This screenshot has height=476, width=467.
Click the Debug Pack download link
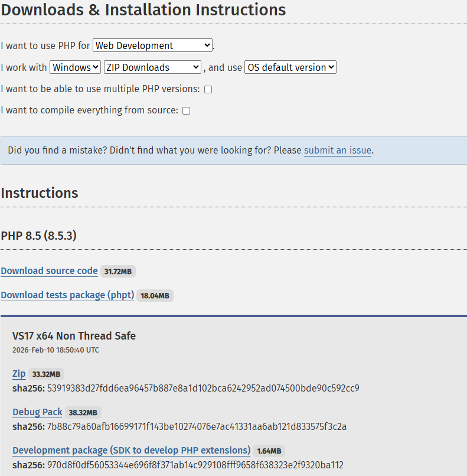click(x=37, y=412)
